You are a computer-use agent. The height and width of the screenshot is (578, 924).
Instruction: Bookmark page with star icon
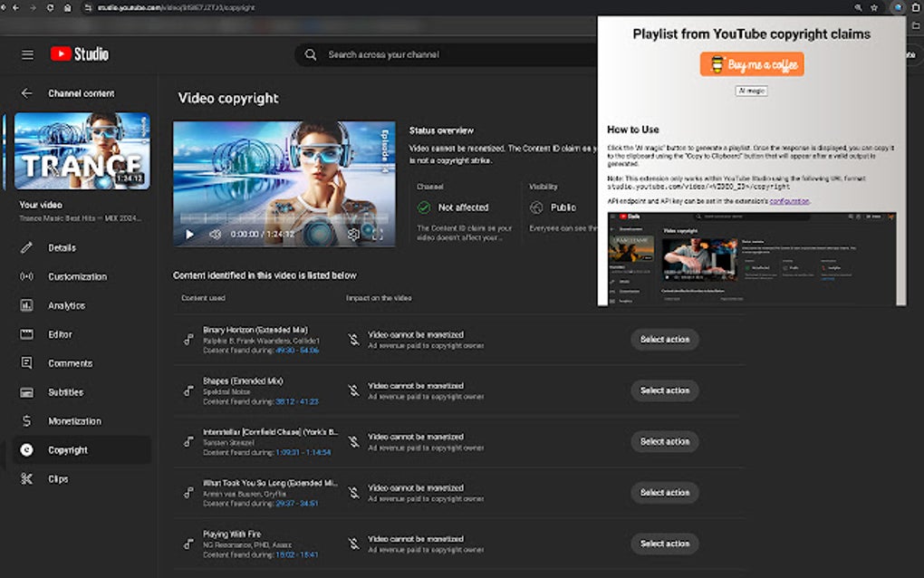coord(874,7)
